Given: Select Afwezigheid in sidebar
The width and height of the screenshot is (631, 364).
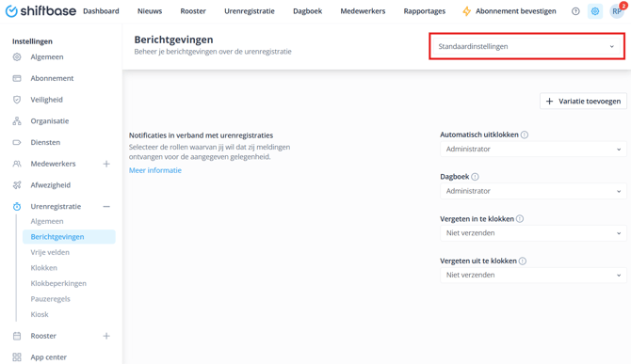Looking at the screenshot, I should point(51,185).
